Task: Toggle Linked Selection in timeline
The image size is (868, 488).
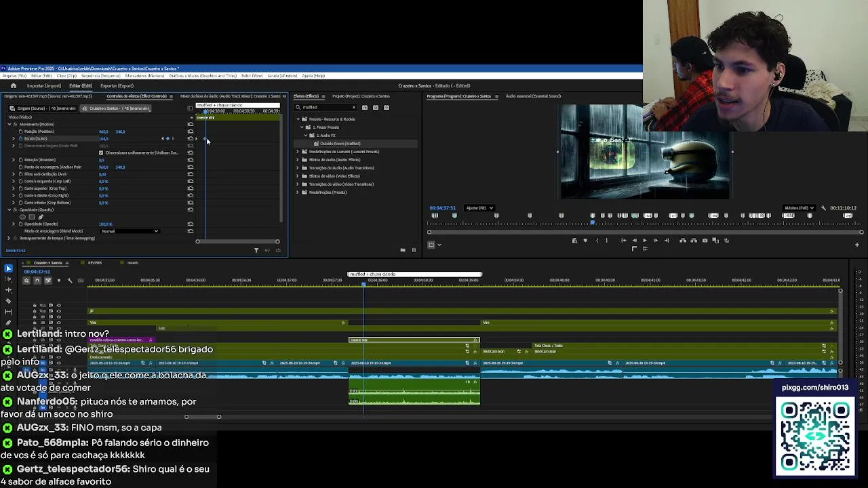Action: (x=48, y=281)
